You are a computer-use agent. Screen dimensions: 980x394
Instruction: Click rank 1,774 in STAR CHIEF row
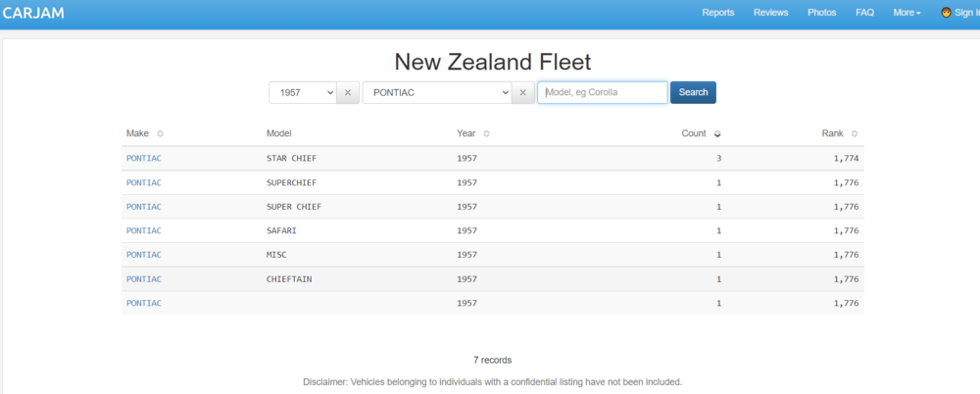(x=847, y=158)
